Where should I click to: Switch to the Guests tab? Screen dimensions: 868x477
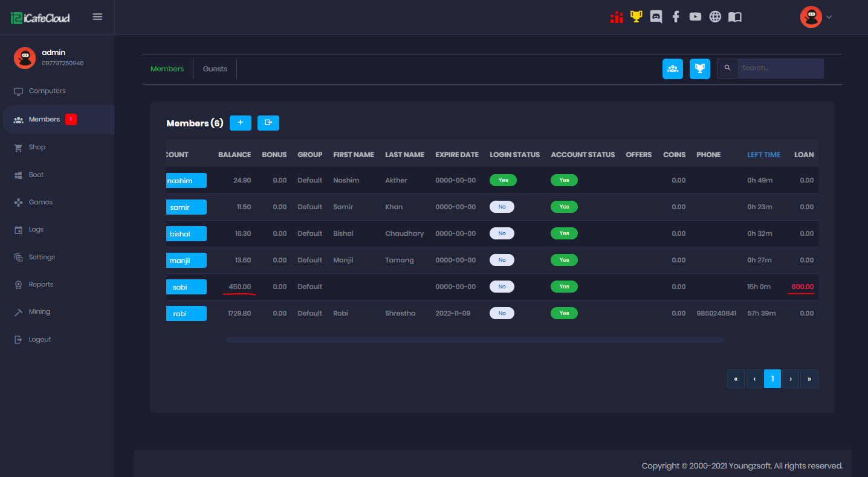215,69
